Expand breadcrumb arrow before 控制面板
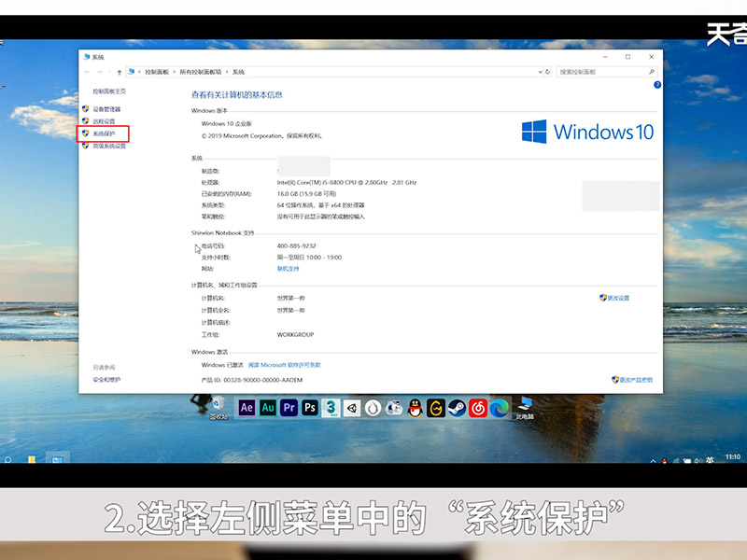747x560 pixels. point(139,72)
